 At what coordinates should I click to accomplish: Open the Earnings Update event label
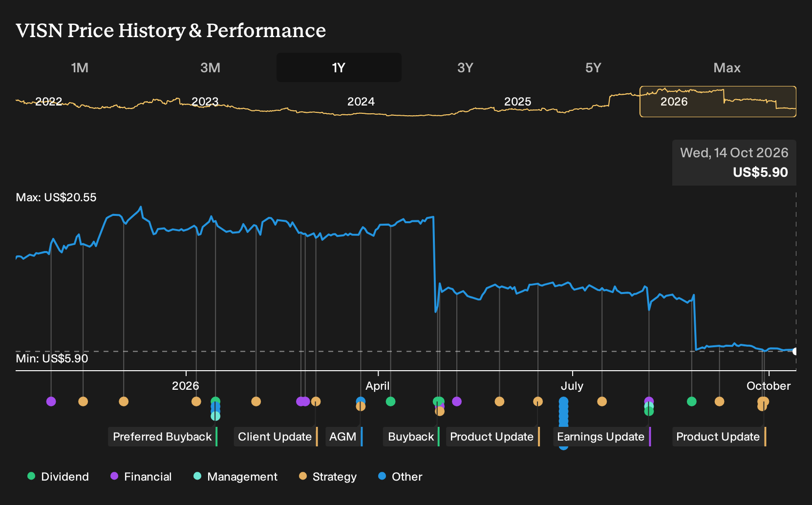602,437
